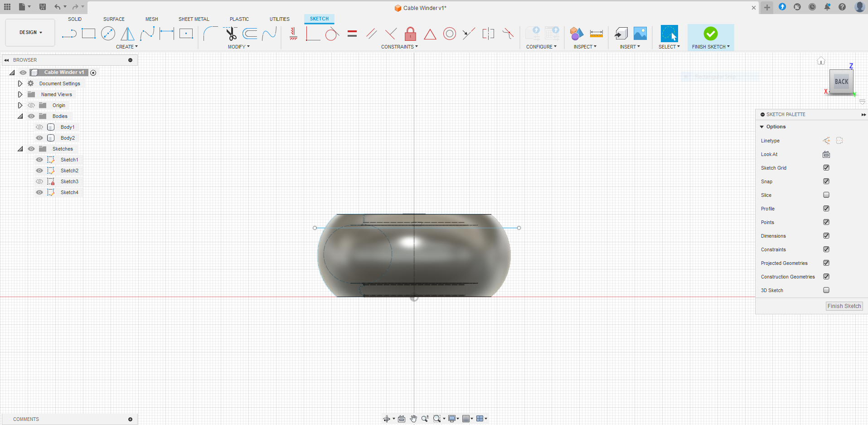Enable the 3D Sketch checkbox
The image size is (868, 425).
tap(826, 290)
